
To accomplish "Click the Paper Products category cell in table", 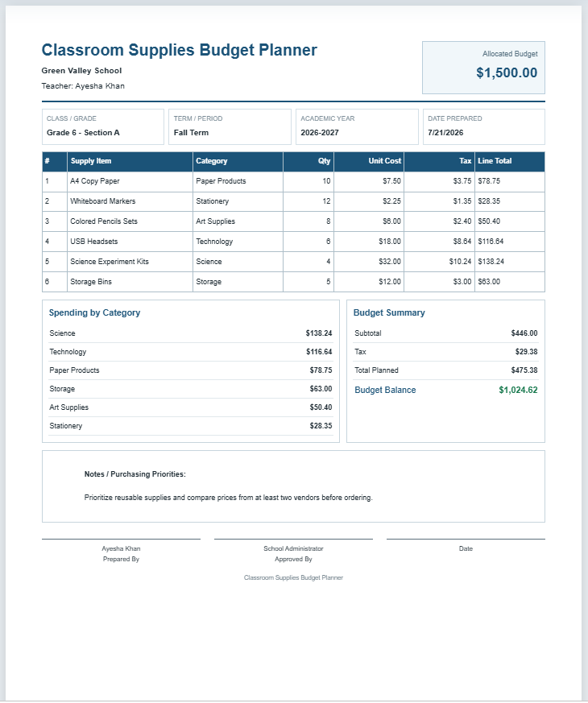I will tap(238, 181).
